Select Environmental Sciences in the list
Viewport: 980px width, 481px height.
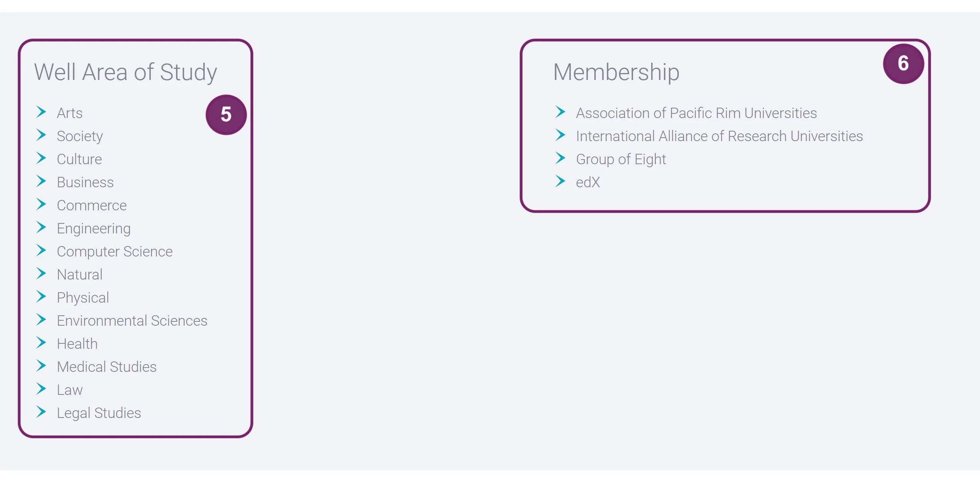click(x=132, y=321)
